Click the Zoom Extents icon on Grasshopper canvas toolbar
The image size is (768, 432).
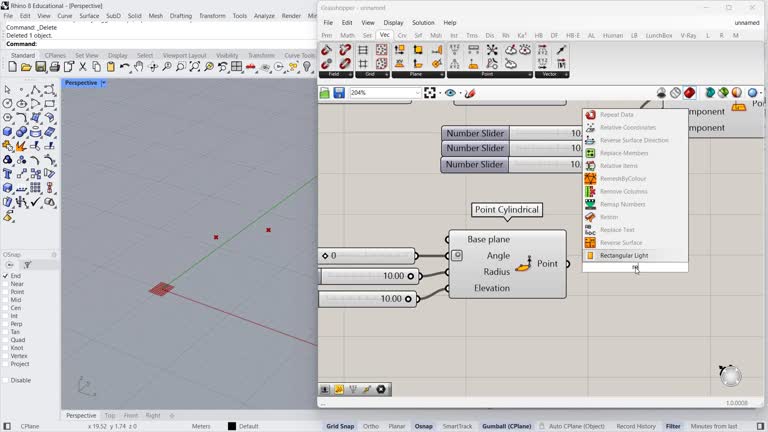tap(430, 93)
